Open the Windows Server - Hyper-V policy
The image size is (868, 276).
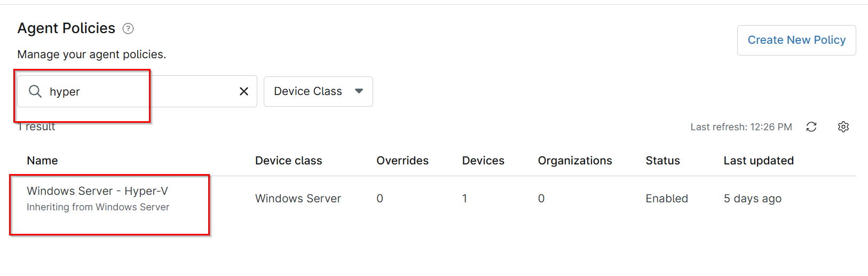click(97, 191)
